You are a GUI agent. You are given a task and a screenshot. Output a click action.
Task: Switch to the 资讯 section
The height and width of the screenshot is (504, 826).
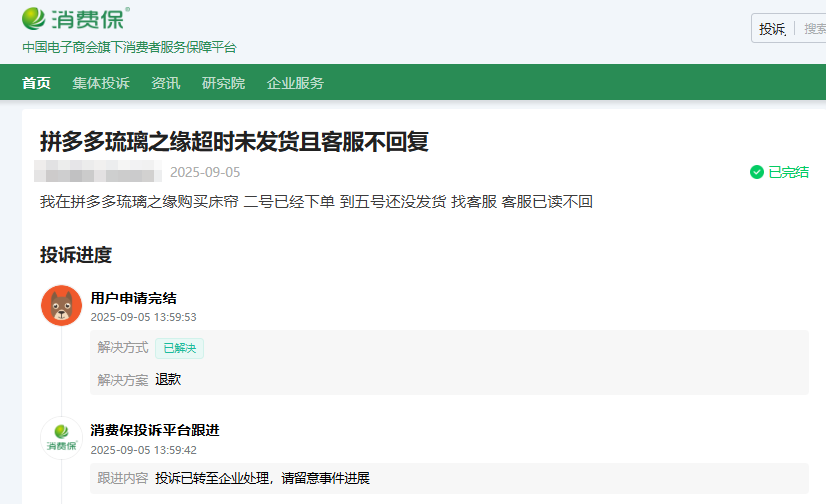pos(165,83)
